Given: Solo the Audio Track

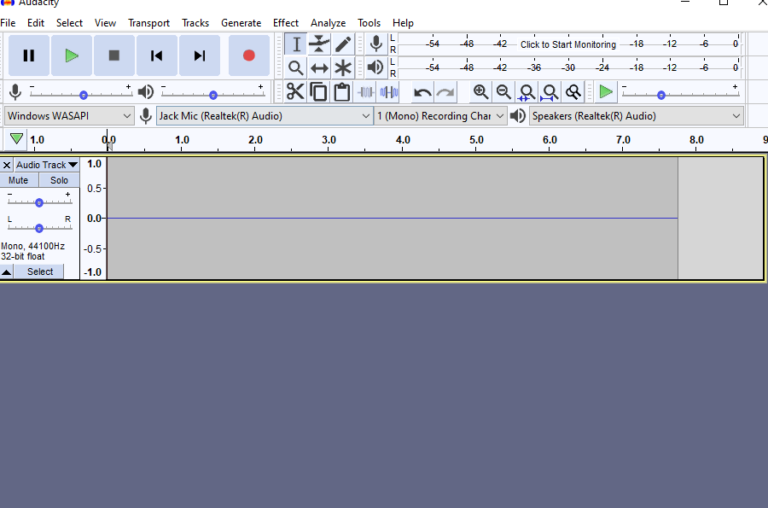Looking at the screenshot, I should pyautogui.click(x=59, y=180).
